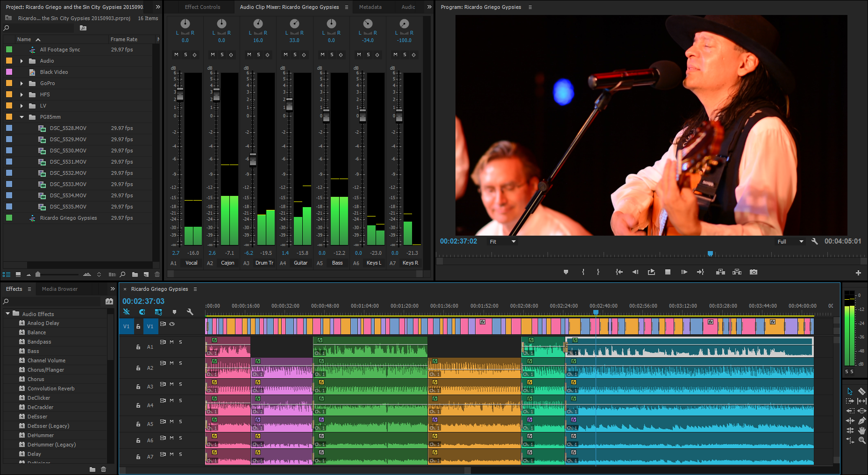Image resolution: width=868 pixels, height=475 pixels.
Task: Open the Fit zoom level dropdown
Action: point(503,242)
